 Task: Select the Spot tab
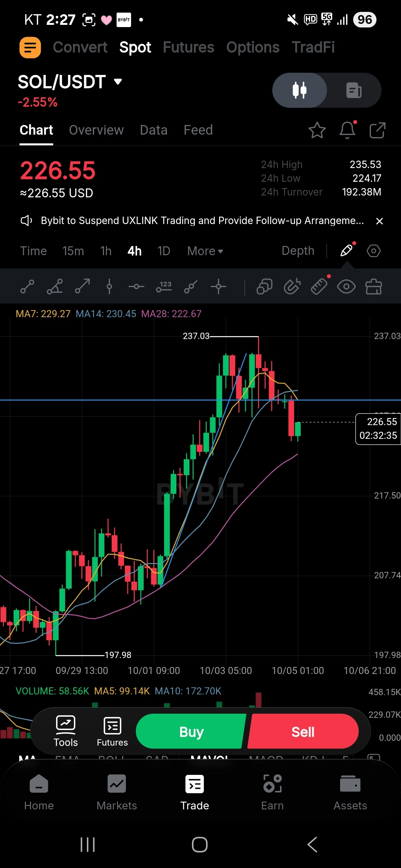pos(135,47)
